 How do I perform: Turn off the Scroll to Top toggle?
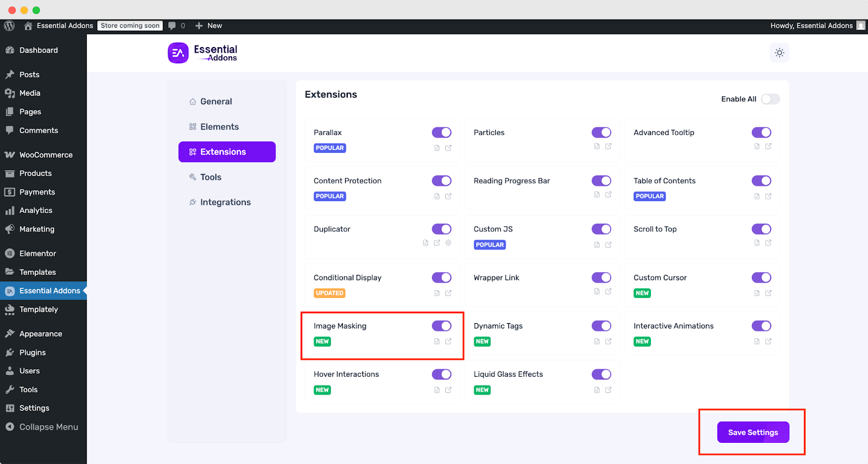coord(761,229)
